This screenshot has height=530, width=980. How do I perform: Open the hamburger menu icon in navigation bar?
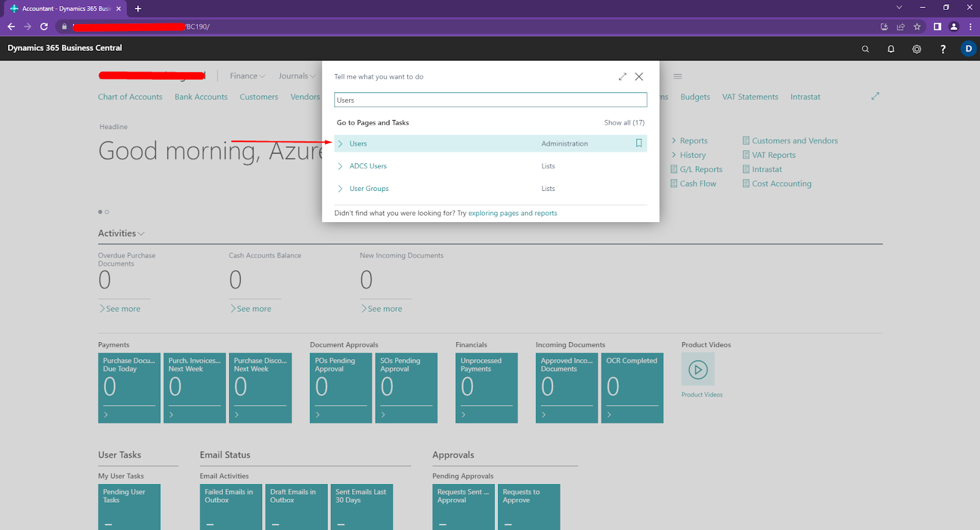coord(677,77)
